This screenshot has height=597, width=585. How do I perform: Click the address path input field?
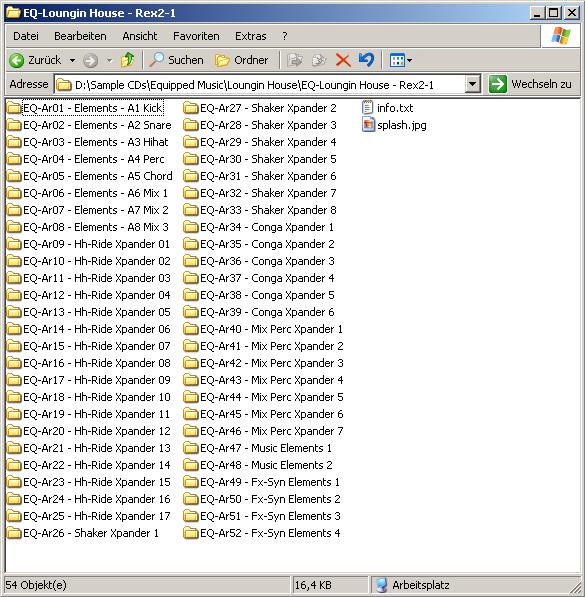(260, 85)
